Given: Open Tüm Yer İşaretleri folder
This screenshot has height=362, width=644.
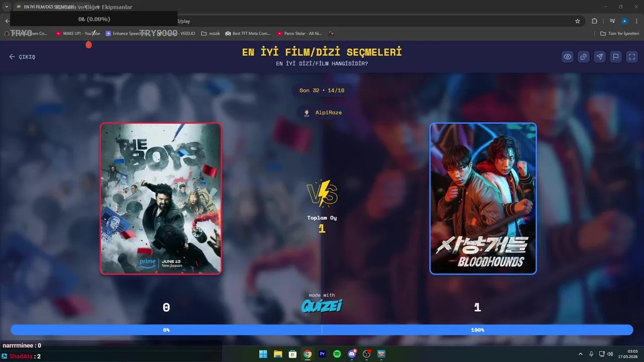Looking at the screenshot, I should point(620,34).
